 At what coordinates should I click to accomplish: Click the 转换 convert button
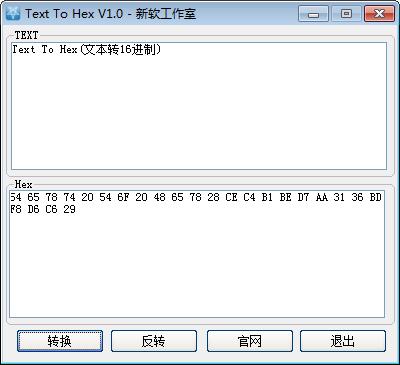pyautogui.click(x=60, y=341)
